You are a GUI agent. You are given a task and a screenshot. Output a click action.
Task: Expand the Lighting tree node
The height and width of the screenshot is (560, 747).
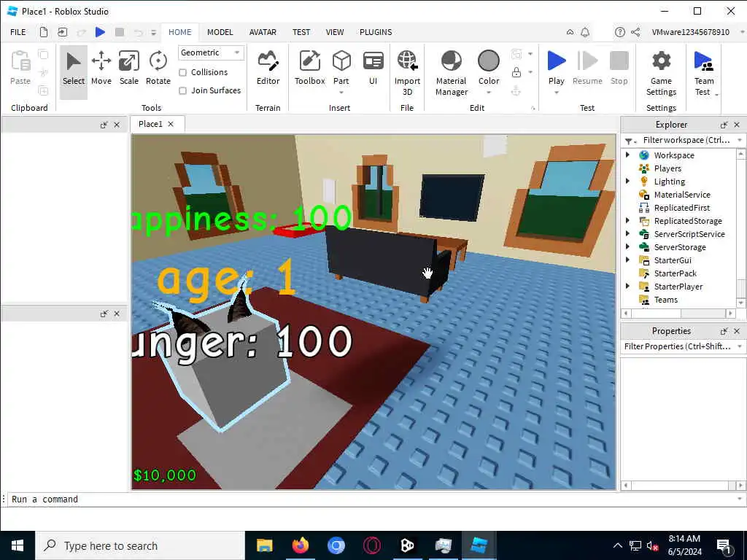[628, 181]
